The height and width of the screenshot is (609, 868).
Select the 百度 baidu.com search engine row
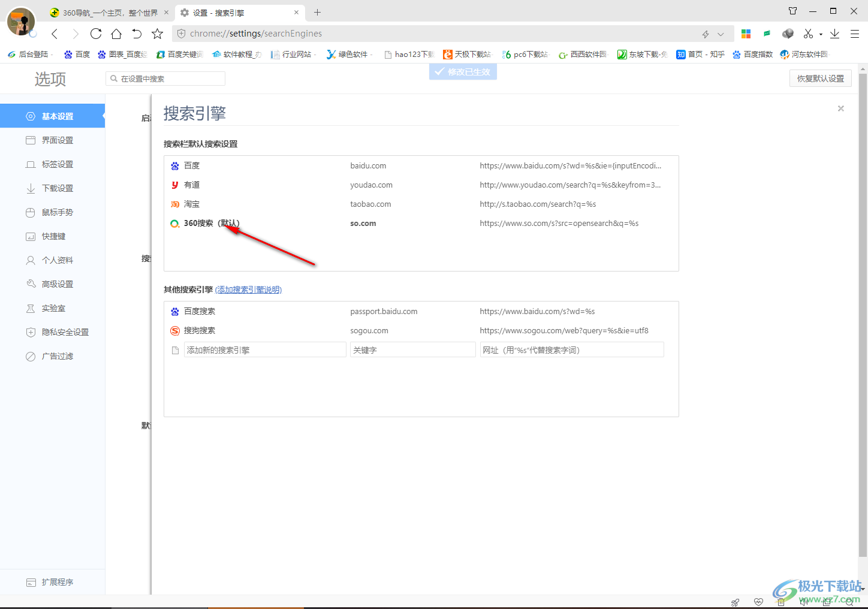421,165
